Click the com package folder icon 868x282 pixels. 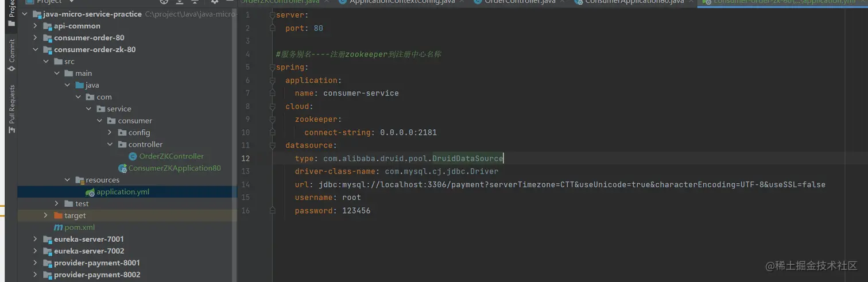90,97
